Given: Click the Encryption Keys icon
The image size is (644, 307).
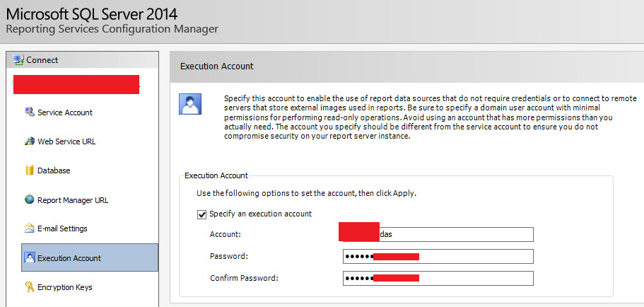Looking at the screenshot, I should click(x=30, y=287).
